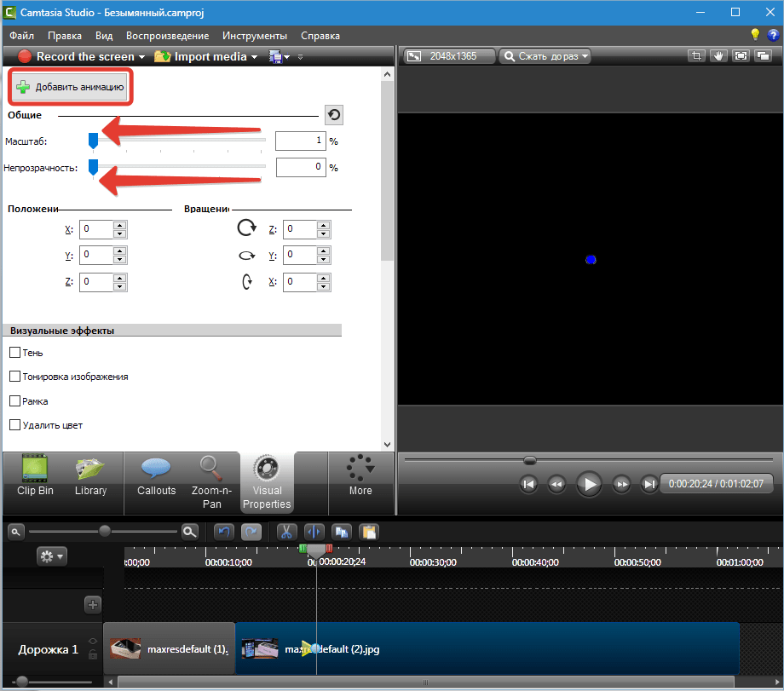Viewport: 784px width, 691px height.
Task: Click the split clip icon
Action: tap(313, 532)
